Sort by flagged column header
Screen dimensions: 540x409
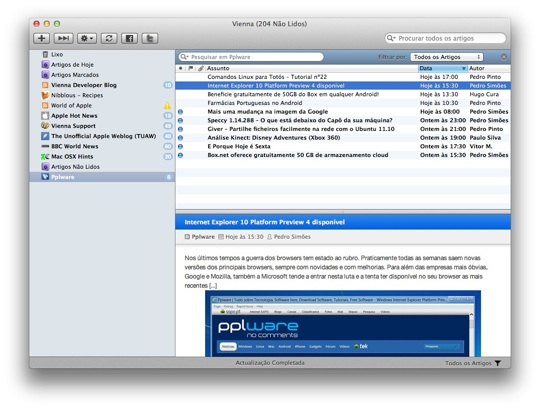point(190,68)
